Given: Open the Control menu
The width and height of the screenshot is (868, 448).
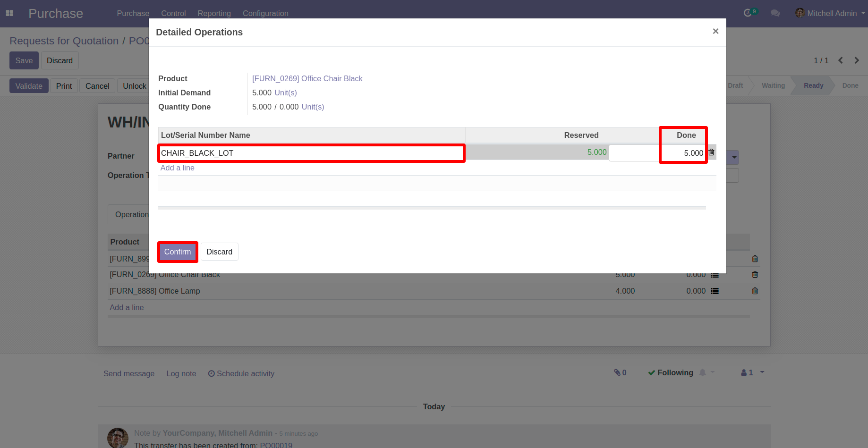Looking at the screenshot, I should pyautogui.click(x=173, y=13).
